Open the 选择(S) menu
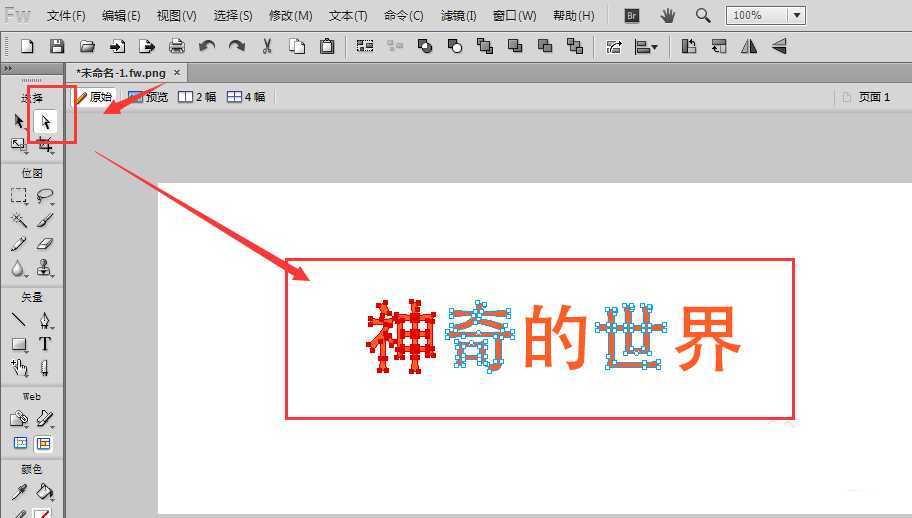 (x=233, y=16)
